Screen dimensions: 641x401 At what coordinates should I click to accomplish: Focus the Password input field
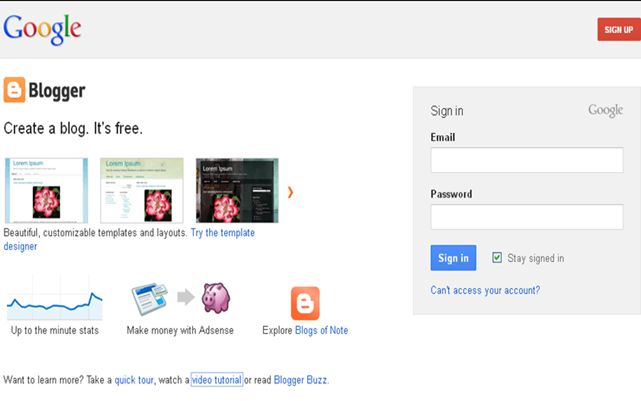pyautogui.click(x=527, y=217)
